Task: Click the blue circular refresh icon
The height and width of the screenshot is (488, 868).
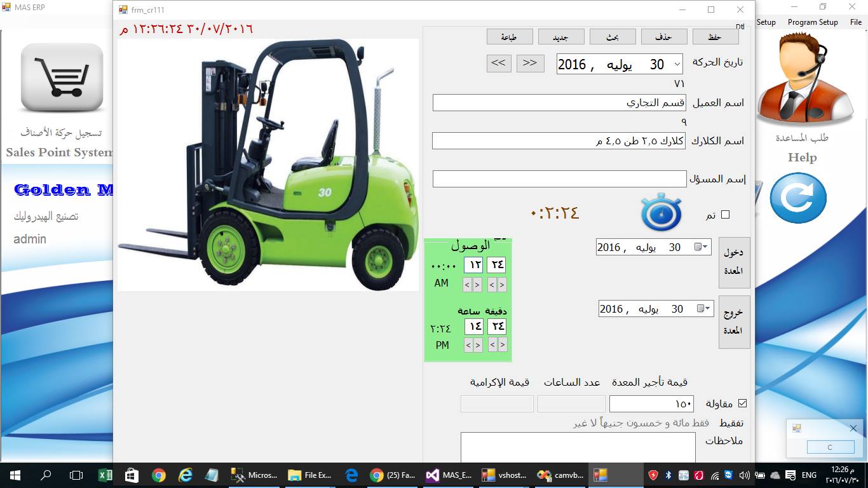Action: click(798, 198)
